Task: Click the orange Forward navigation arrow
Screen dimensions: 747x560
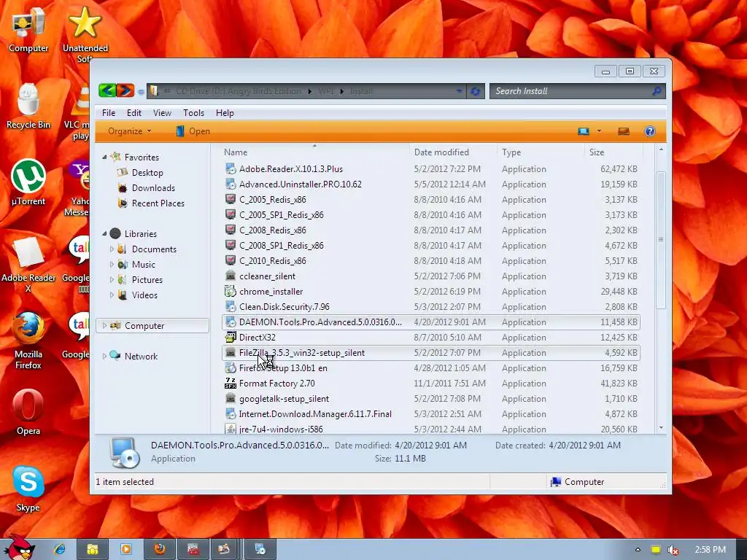Action: pyautogui.click(x=125, y=90)
